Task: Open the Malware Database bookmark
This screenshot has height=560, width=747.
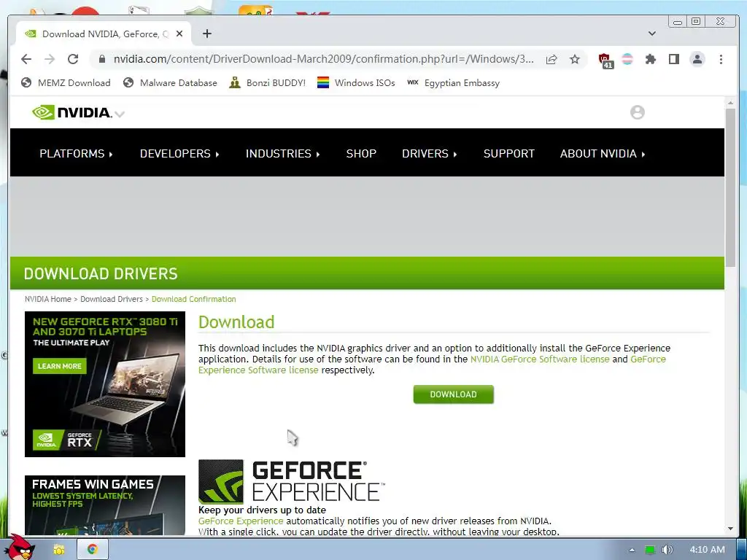Action: click(x=170, y=83)
